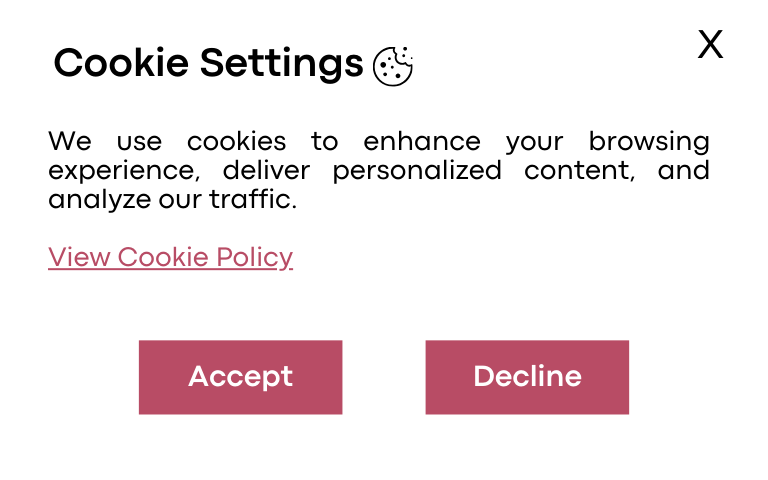
Task: Accept cookies
Action: pos(240,377)
